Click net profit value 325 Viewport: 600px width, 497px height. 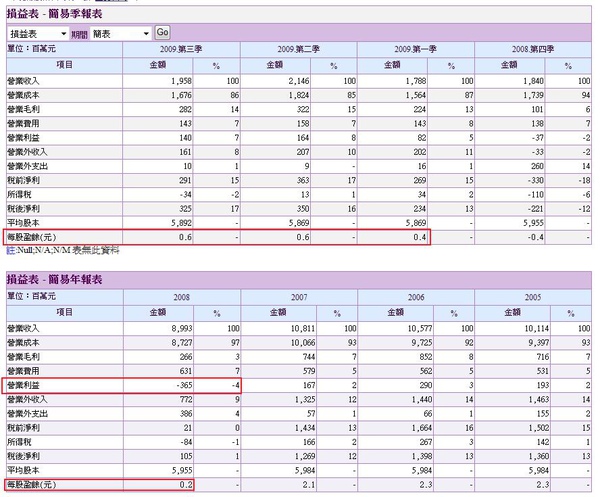tap(185, 209)
